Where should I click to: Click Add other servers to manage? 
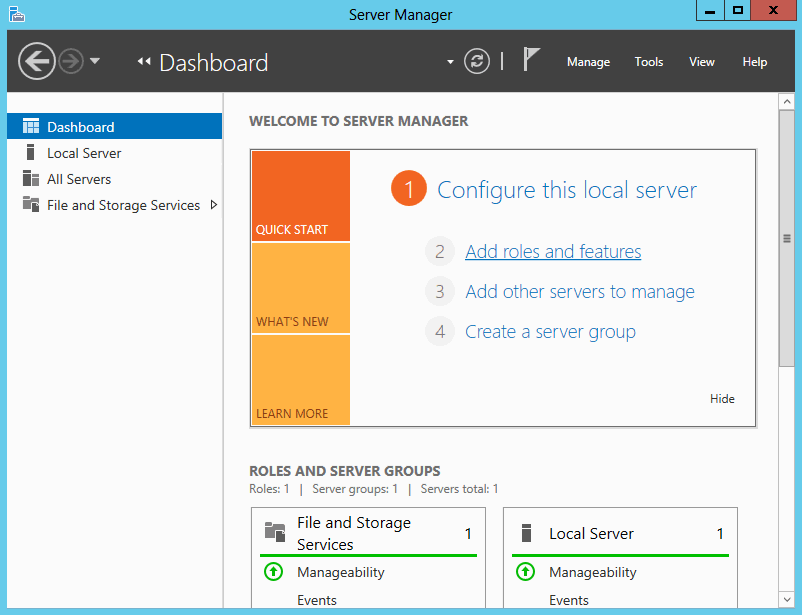pos(580,292)
